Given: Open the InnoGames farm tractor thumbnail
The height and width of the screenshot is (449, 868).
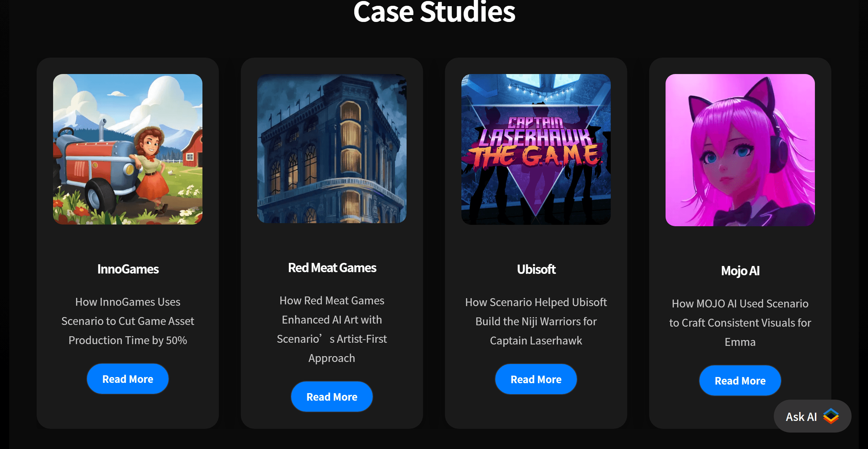Looking at the screenshot, I should pyautogui.click(x=128, y=149).
